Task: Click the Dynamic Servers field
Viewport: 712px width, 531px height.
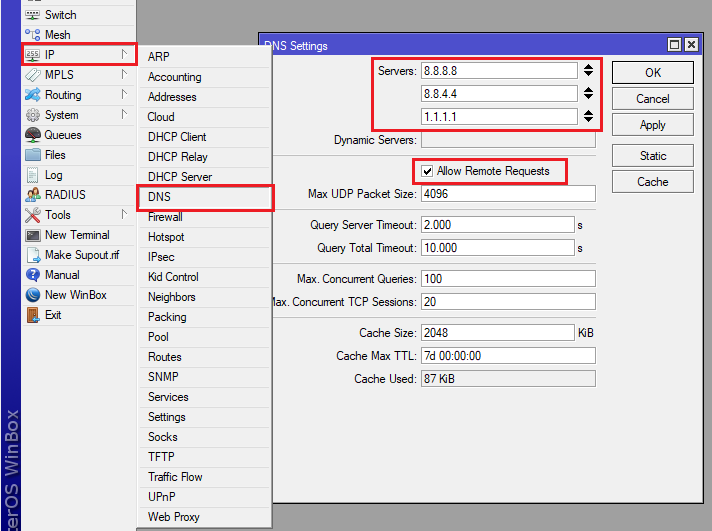Action: coord(508,140)
